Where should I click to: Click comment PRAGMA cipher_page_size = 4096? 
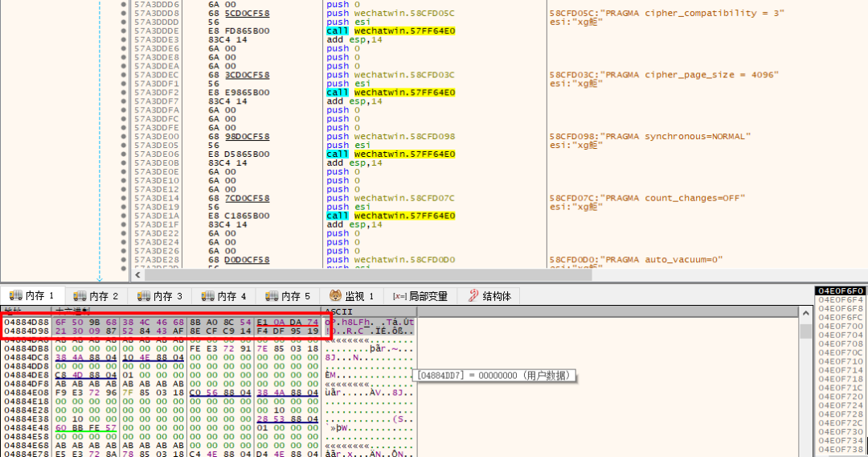pyautogui.click(x=664, y=75)
